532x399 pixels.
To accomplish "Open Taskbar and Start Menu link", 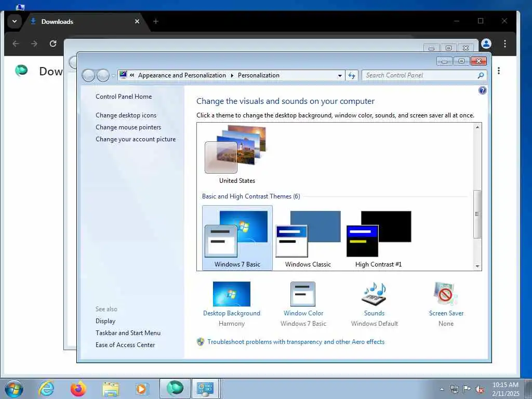I will [x=128, y=332].
